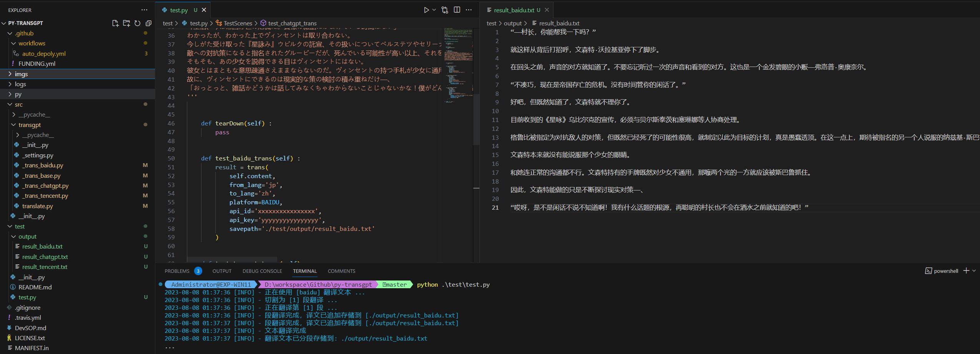The height and width of the screenshot is (354, 980).
Task: Click the code minimap in test.py editor
Action: coord(458,65)
